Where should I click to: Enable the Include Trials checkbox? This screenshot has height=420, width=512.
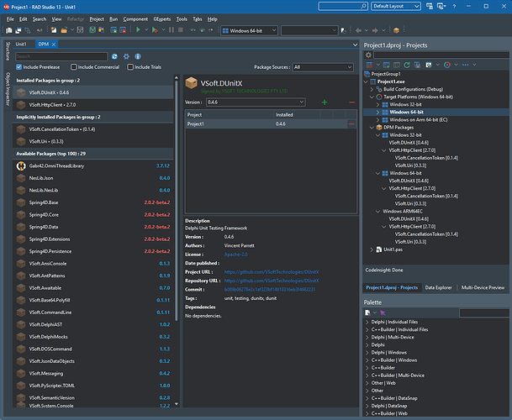click(130, 67)
